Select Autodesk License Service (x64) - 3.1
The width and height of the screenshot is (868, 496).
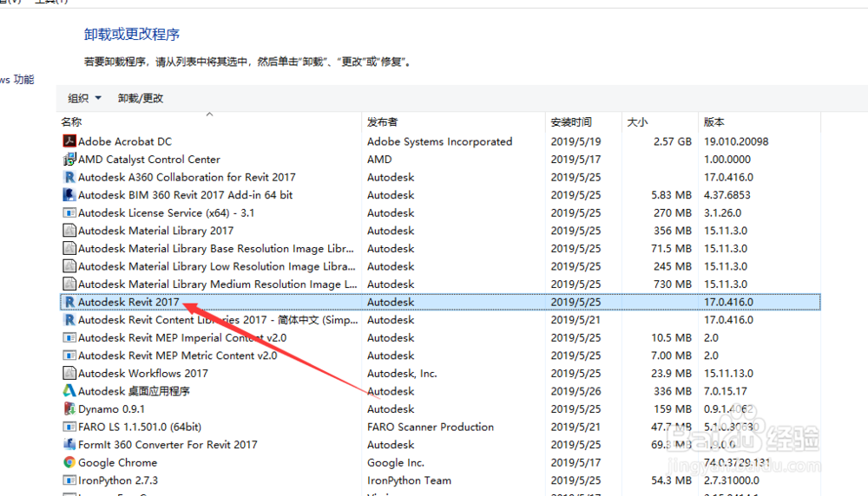tap(166, 212)
